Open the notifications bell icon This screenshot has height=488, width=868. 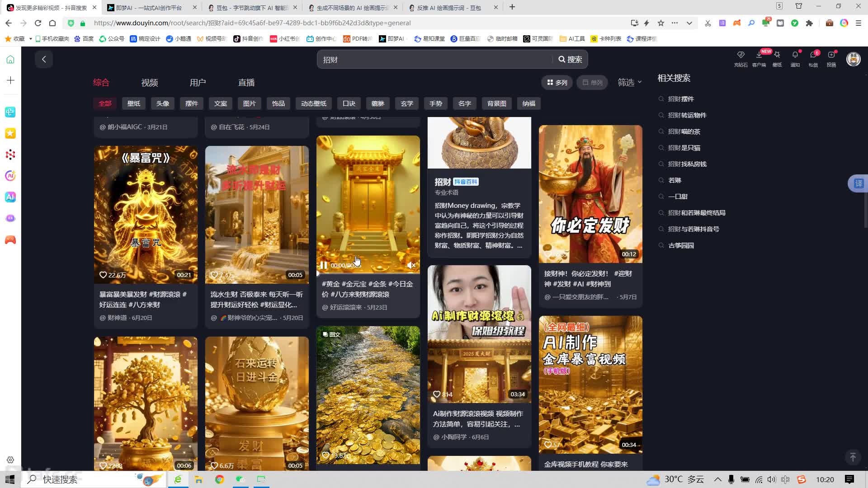coord(795,55)
